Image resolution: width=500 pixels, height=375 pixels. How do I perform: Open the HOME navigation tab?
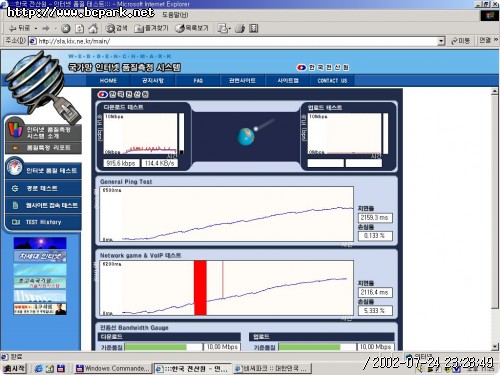click(108, 81)
